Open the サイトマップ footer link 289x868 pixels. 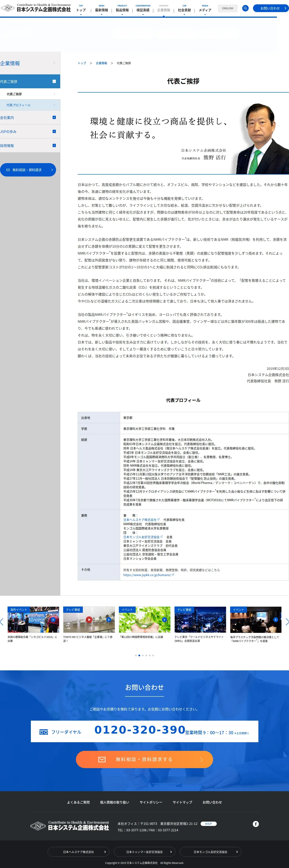coord(182,802)
